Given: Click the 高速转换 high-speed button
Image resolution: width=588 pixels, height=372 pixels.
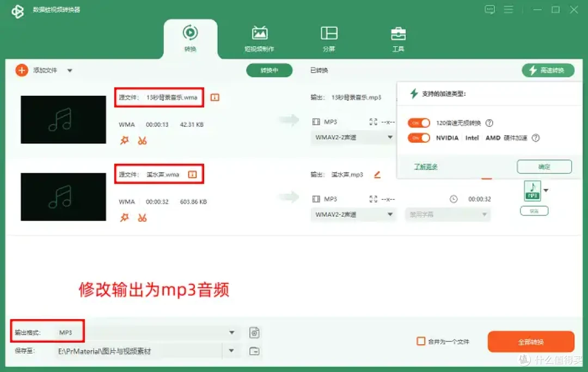Looking at the screenshot, I should pos(548,70).
